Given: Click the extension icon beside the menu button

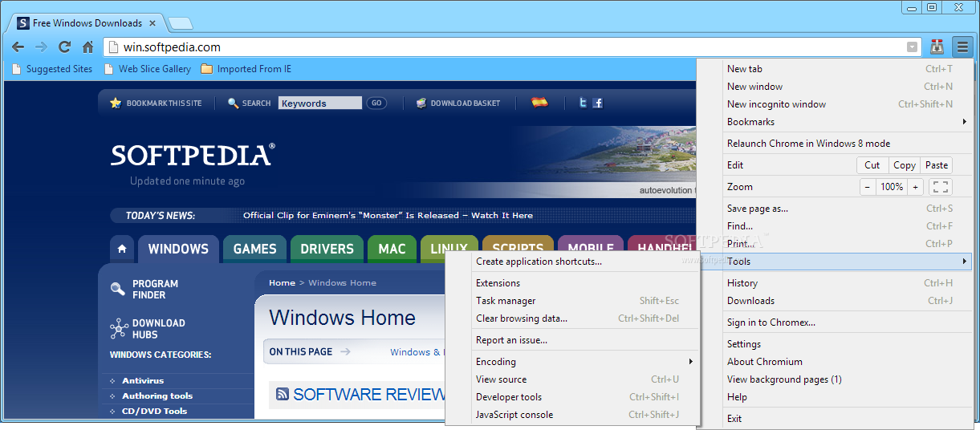Looking at the screenshot, I should click(x=937, y=47).
